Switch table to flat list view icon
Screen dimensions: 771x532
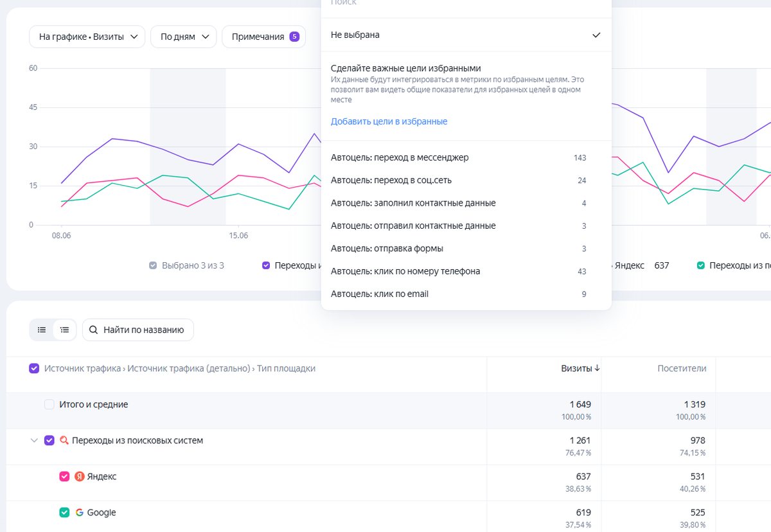[x=42, y=330]
